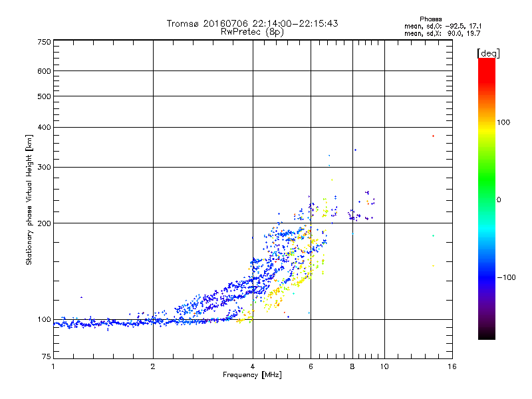Click the x-axis label '8'
The width and height of the screenshot is (532, 399).
352,366
